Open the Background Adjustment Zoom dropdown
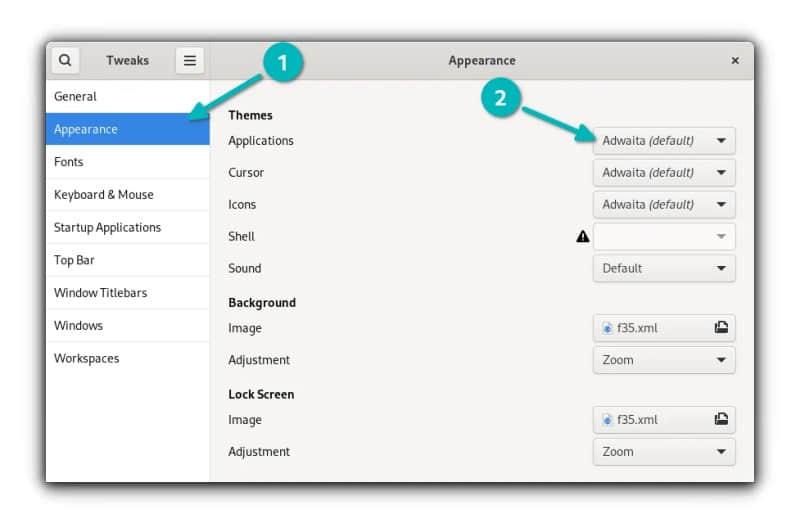This screenshot has width=800, height=532. [664, 360]
